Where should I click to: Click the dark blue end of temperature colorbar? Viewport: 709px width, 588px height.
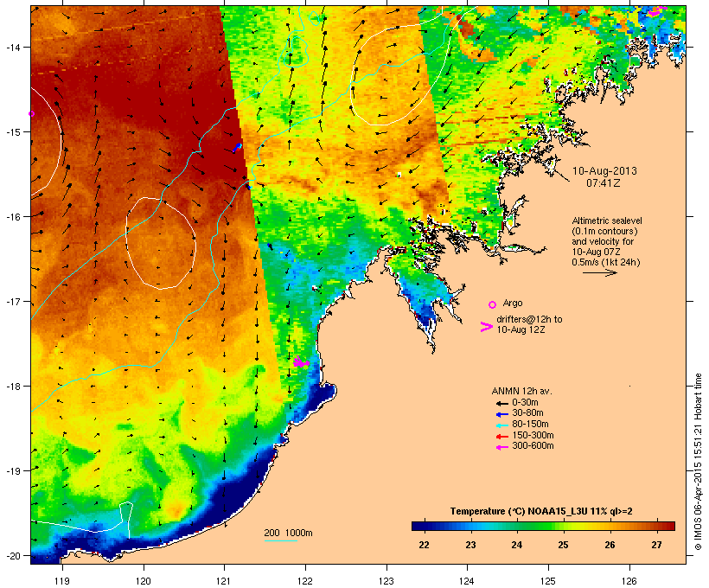click(x=418, y=526)
